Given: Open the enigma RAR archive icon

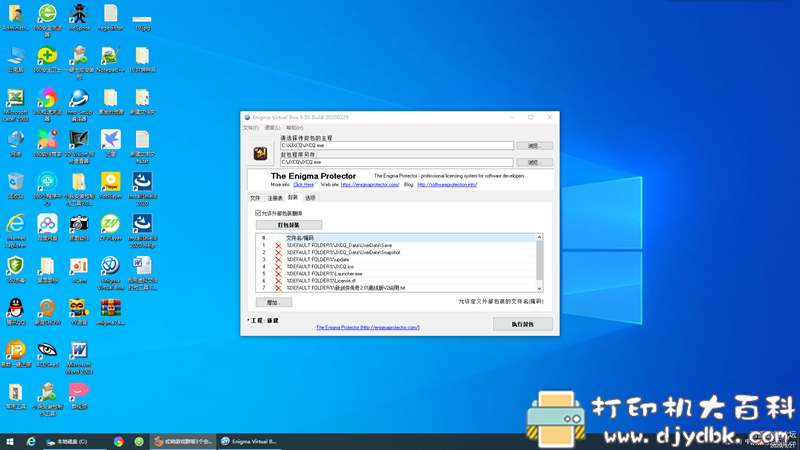Looking at the screenshot, I should pos(111,312).
